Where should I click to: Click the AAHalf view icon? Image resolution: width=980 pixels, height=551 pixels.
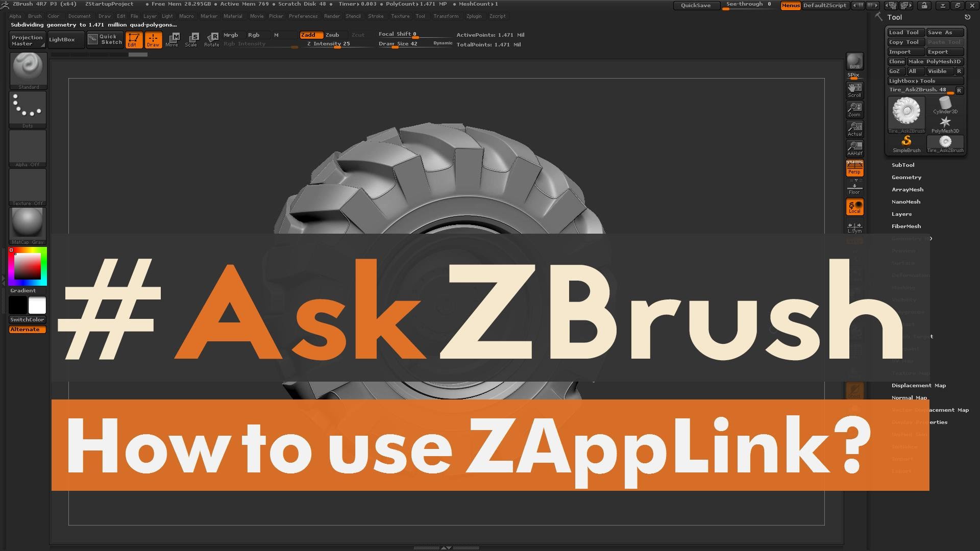click(x=854, y=148)
